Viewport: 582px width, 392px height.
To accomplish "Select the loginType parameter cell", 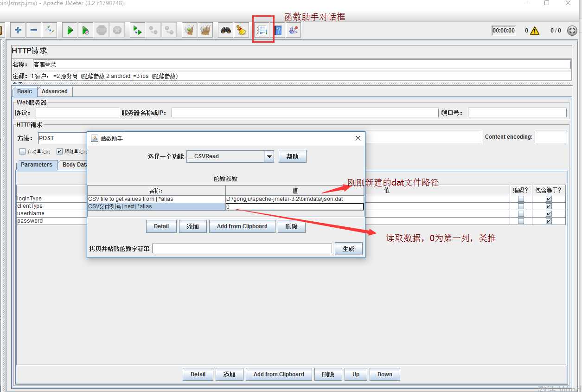I will tap(51, 199).
